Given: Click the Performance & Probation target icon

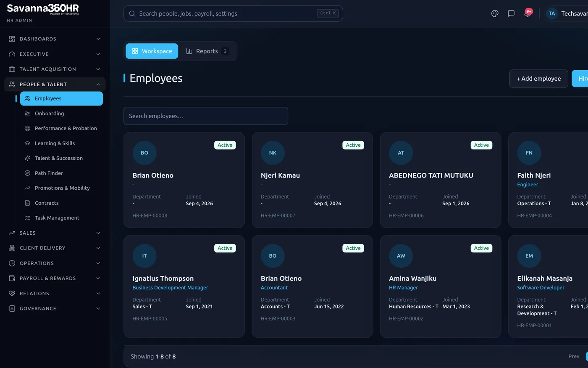Looking at the screenshot, I should 27,128.
